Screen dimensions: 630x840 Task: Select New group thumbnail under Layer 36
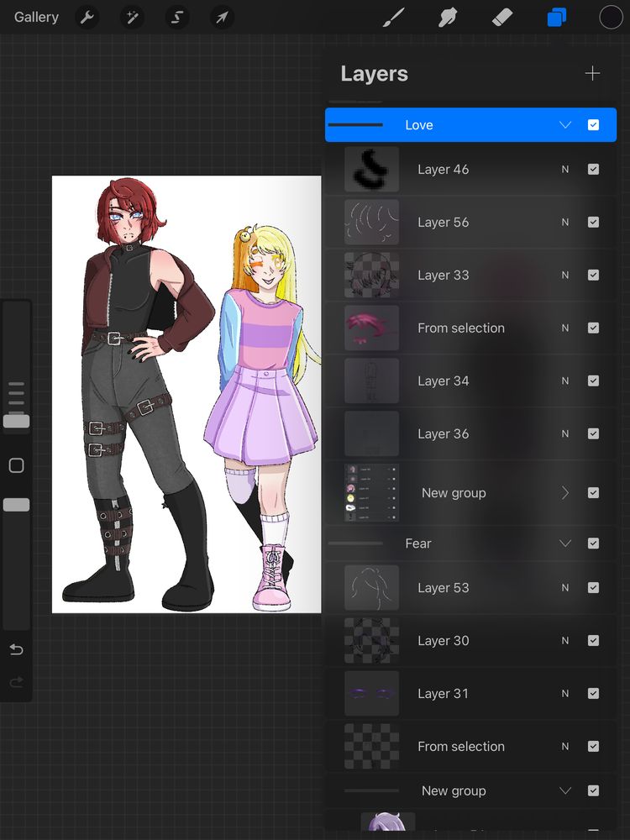pos(372,493)
